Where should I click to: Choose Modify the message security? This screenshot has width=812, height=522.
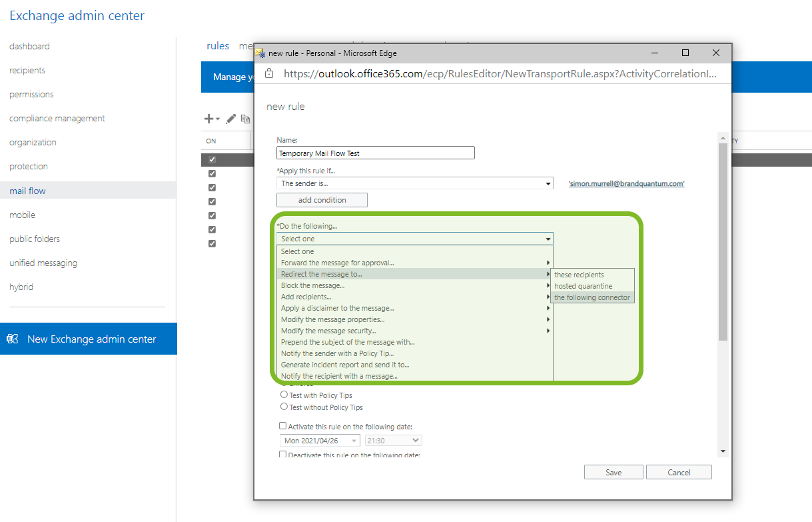(x=414, y=331)
